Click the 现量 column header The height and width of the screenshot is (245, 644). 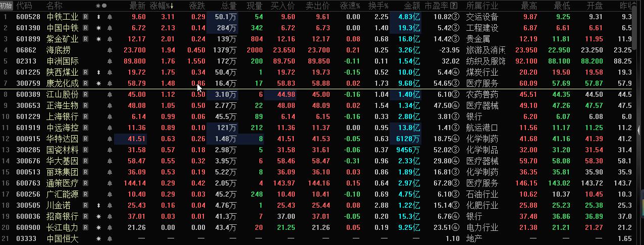(x=254, y=6)
